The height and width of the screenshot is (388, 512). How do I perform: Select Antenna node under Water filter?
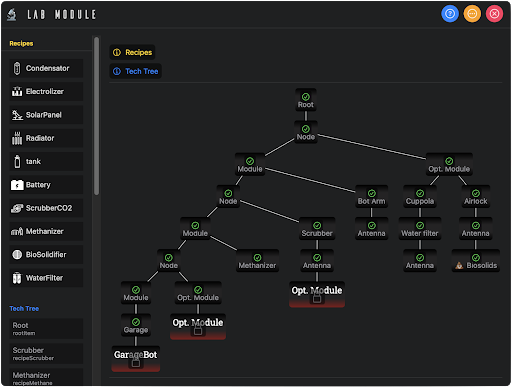point(420,261)
